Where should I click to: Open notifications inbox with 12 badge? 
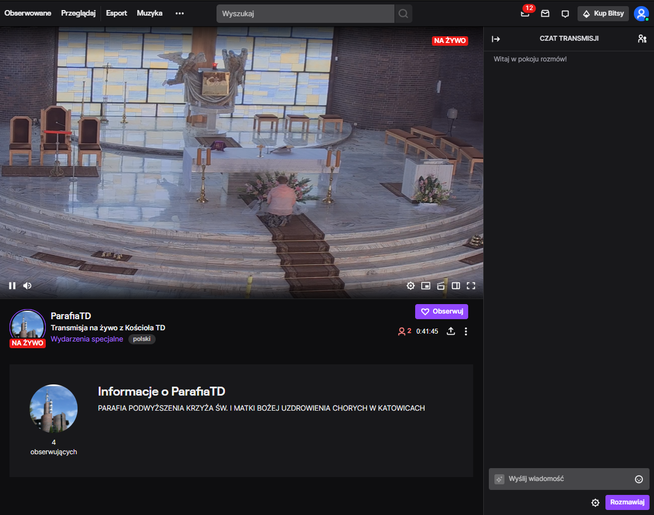(525, 14)
